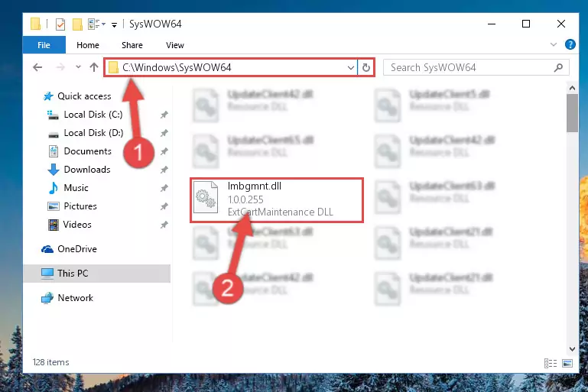Switch to the View ribbon tab
This screenshot has width=588, height=392.
[x=175, y=45]
